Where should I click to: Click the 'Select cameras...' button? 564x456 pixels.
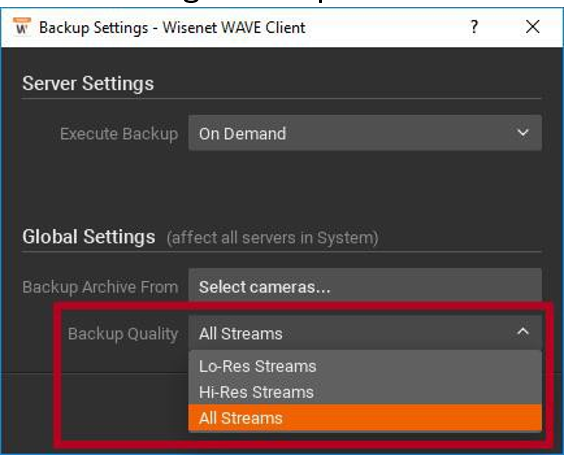365,286
